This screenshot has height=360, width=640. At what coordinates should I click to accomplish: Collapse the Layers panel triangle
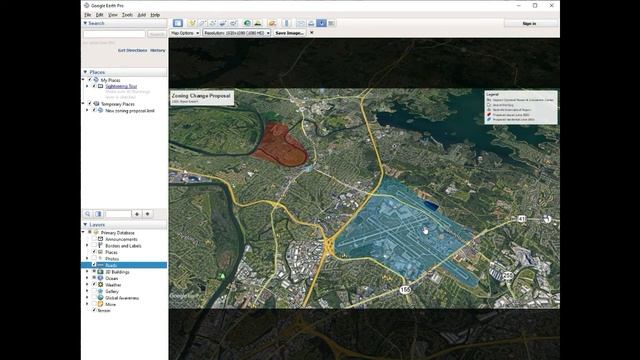[x=85, y=224]
